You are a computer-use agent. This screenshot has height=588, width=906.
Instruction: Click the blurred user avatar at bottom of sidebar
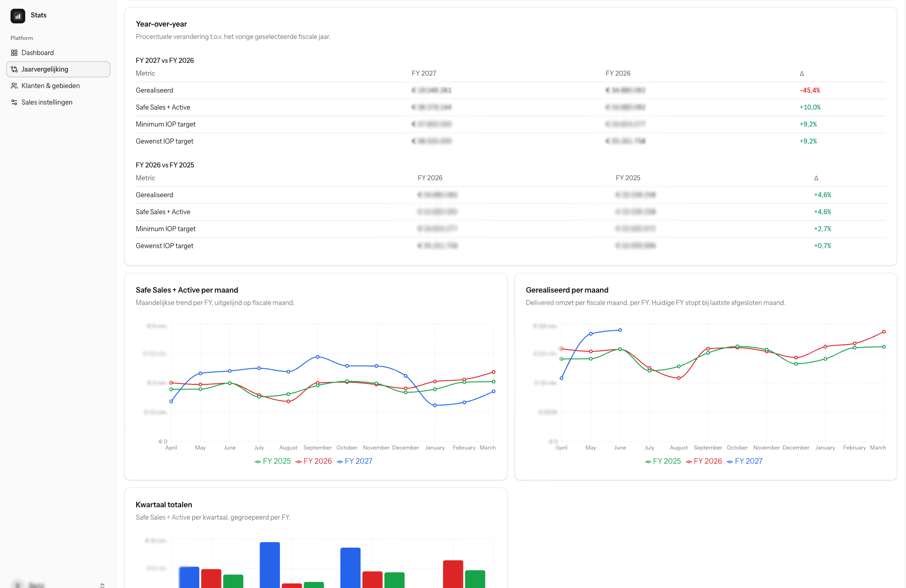tap(17, 585)
